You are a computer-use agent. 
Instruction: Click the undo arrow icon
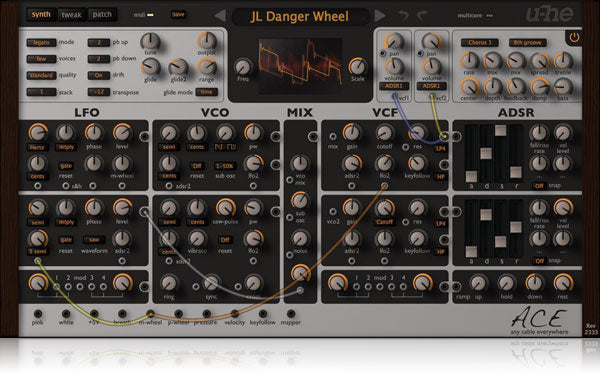(x=403, y=15)
